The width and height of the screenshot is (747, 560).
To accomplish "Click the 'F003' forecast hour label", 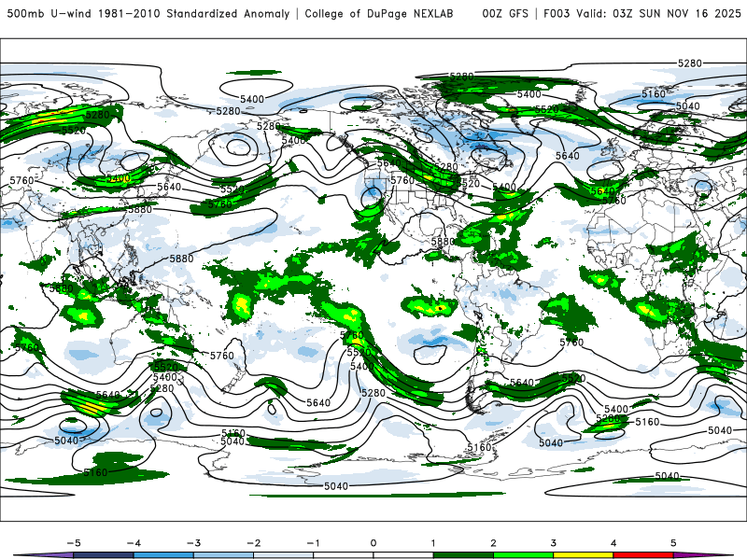I will coord(557,13).
